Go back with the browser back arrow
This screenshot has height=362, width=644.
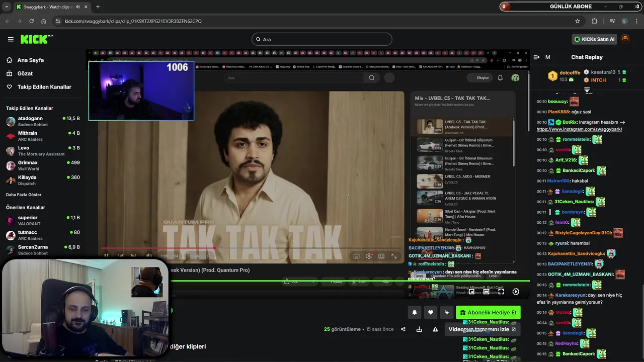[x=7, y=21]
